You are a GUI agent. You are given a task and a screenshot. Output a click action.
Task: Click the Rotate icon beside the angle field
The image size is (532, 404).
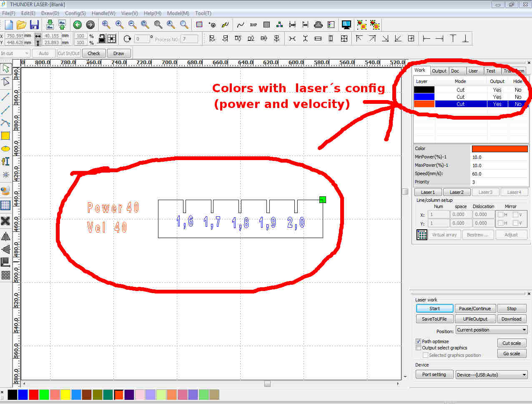(127, 39)
